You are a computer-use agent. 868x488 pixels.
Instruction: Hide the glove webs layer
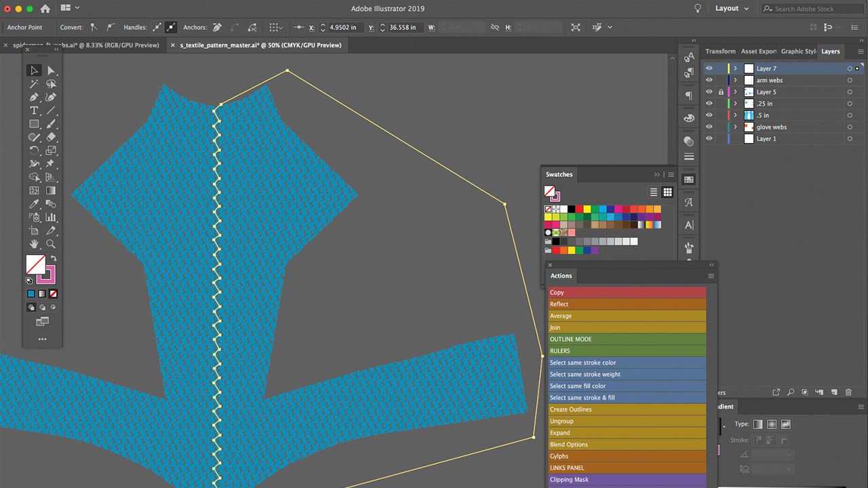click(x=709, y=127)
